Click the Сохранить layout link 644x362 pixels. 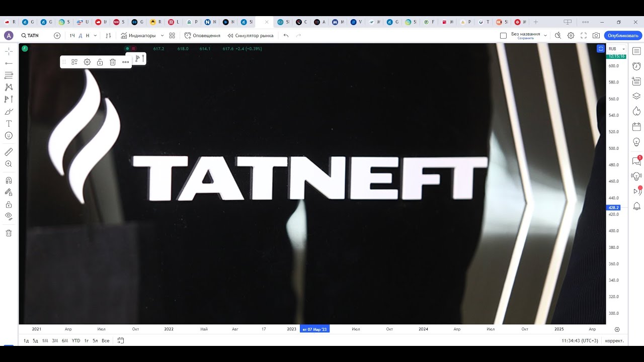[526, 38]
